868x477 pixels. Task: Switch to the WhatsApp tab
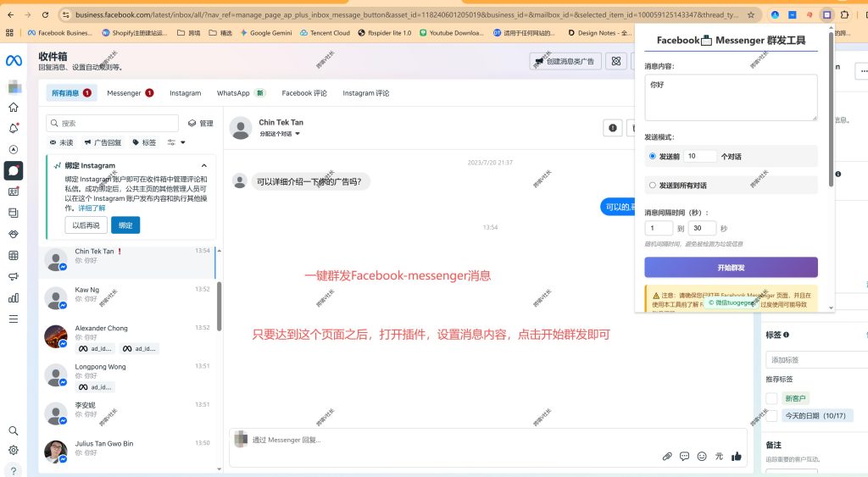[x=241, y=93]
